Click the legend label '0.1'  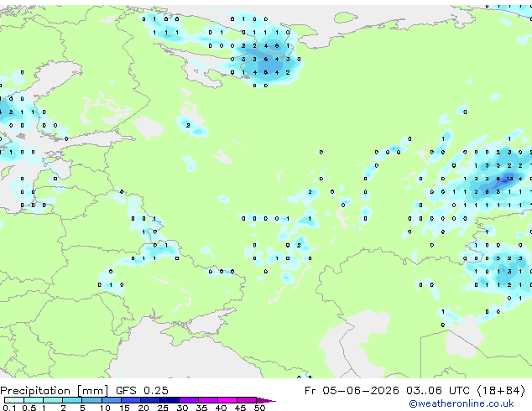tap(9, 408)
